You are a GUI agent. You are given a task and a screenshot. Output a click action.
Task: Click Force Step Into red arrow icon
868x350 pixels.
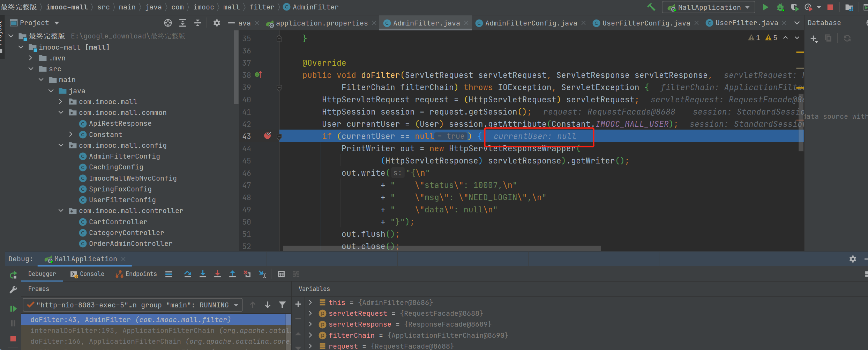tap(217, 274)
